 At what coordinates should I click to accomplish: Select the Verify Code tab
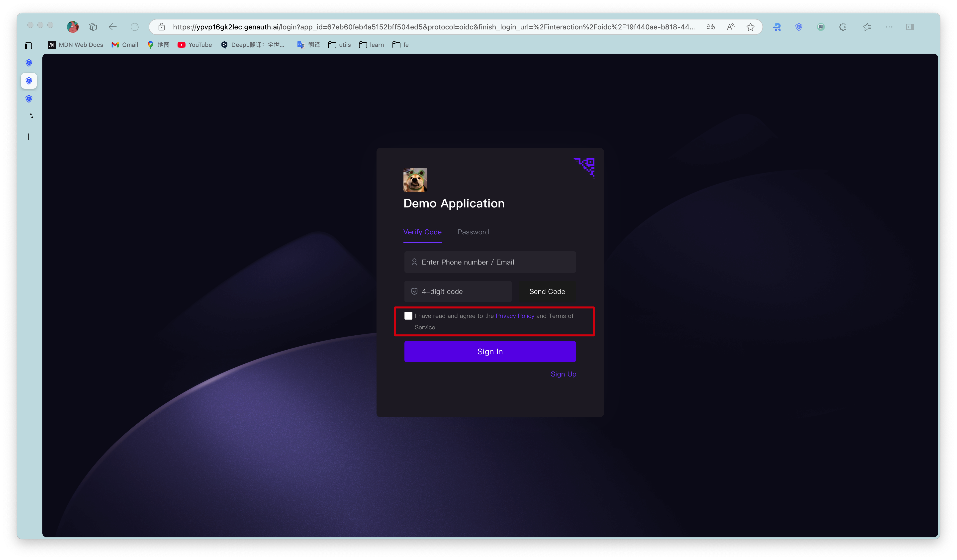[422, 232]
